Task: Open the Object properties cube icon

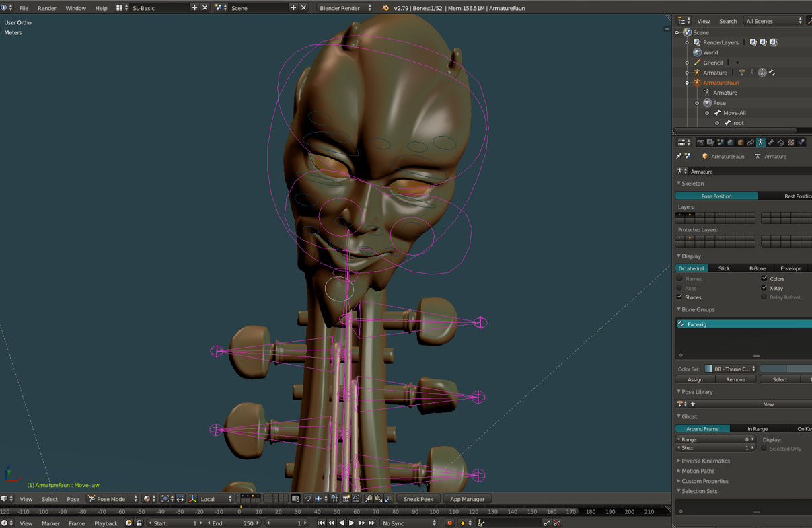Action: pyautogui.click(x=740, y=143)
